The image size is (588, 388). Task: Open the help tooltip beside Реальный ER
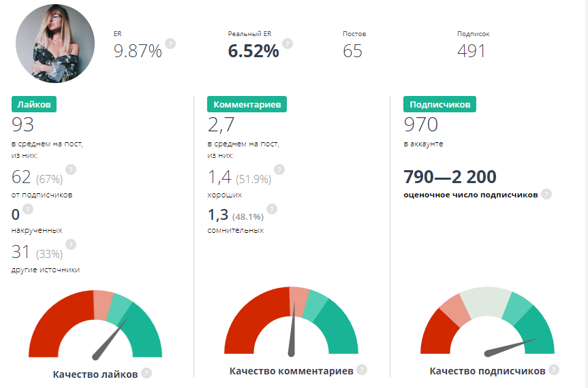[x=288, y=44]
